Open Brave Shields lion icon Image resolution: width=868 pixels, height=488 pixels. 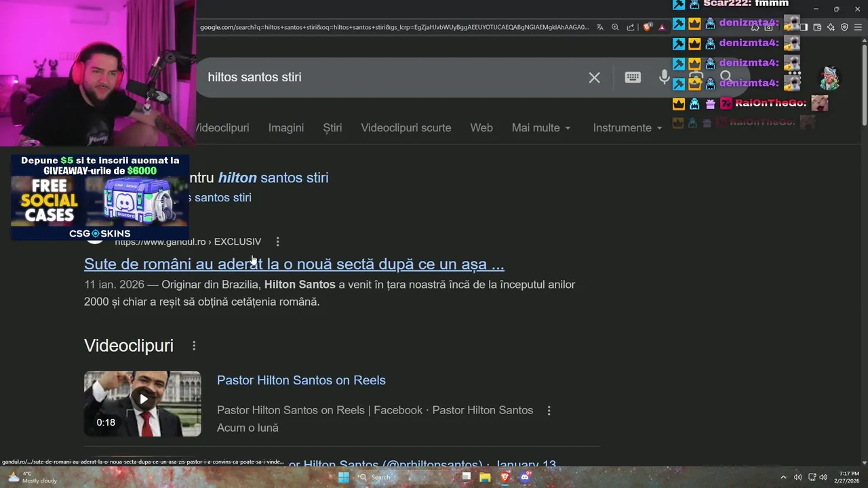[648, 27]
